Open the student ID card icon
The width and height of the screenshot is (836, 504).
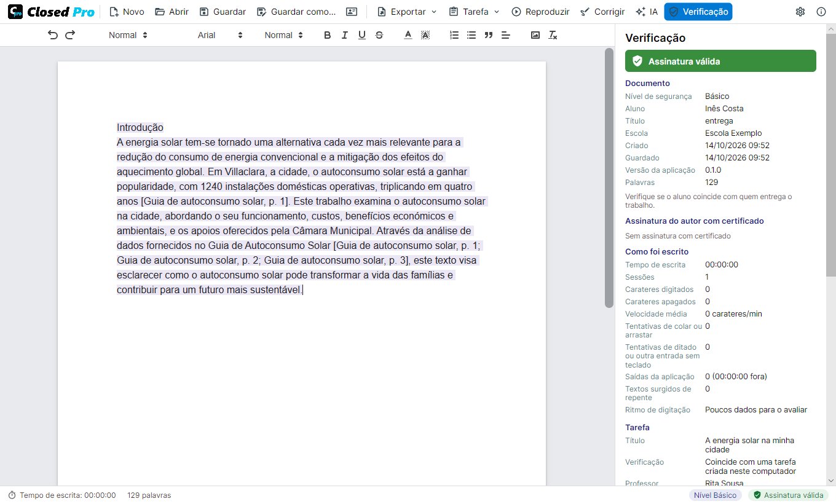click(x=352, y=12)
